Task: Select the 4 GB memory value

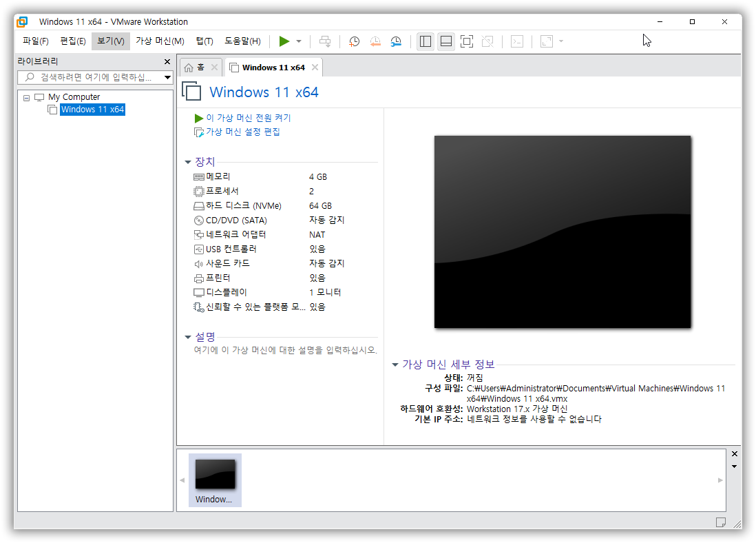Action: click(317, 177)
